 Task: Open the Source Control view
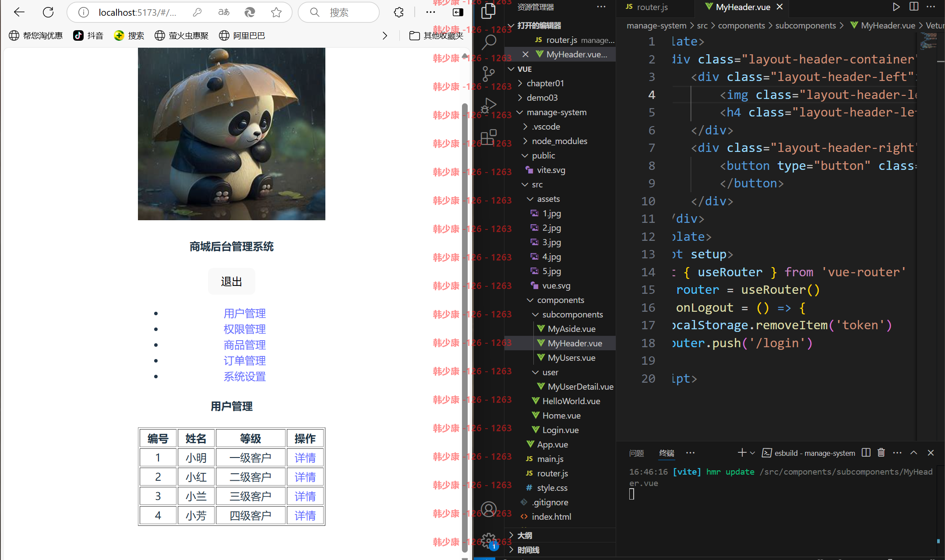click(488, 74)
